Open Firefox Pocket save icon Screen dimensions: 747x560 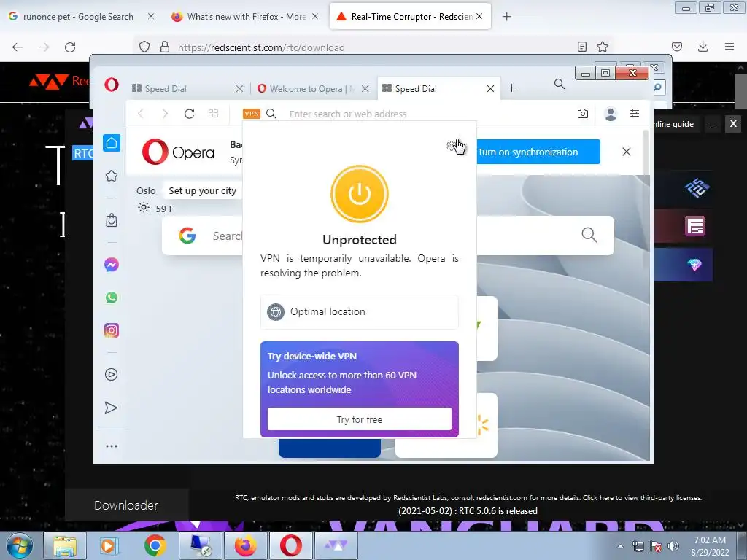pyautogui.click(x=677, y=47)
